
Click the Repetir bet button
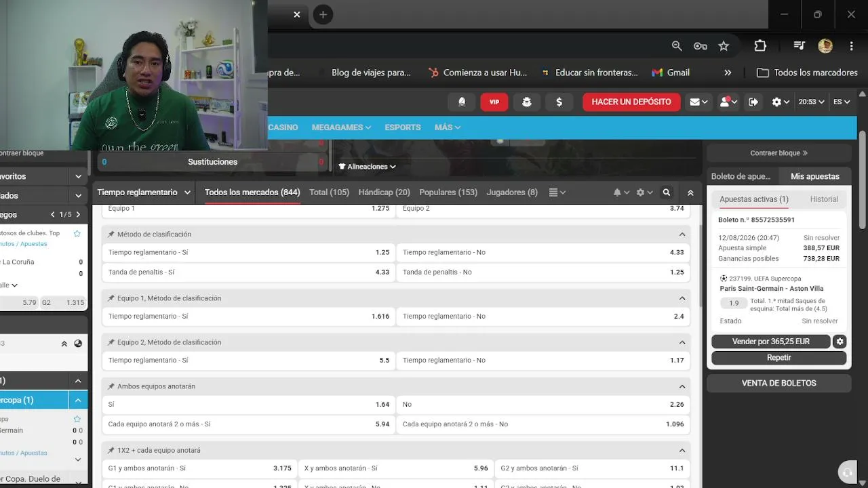(779, 358)
